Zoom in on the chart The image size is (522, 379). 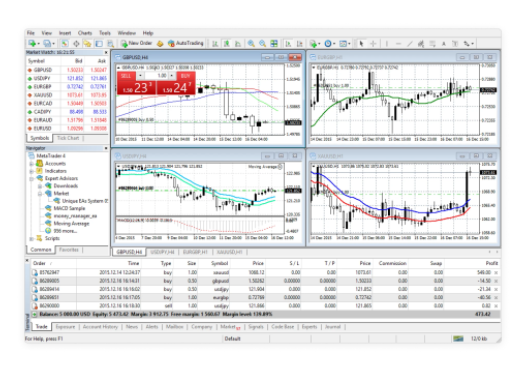tap(251, 43)
